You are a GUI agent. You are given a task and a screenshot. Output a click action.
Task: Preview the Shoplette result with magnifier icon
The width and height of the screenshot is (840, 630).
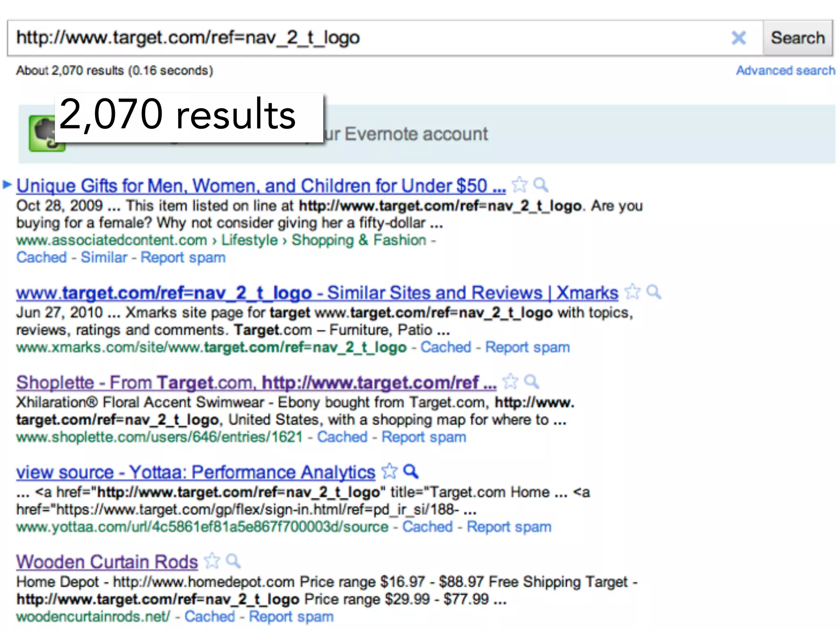(532, 382)
